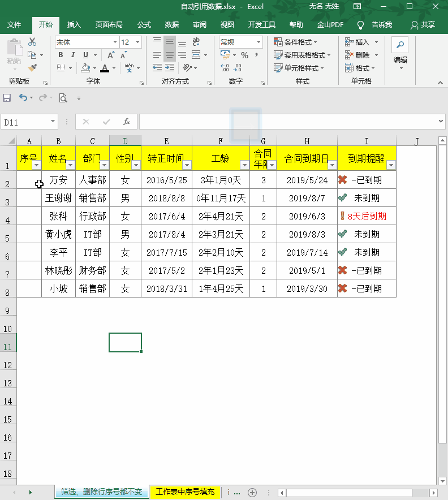Click column header D

(x=126, y=141)
